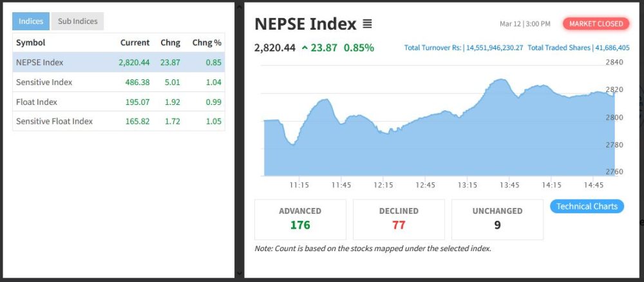The height and width of the screenshot is (282, 644).
Task: Open the menu icon beside NEPSE Index title
Action: 367,24
